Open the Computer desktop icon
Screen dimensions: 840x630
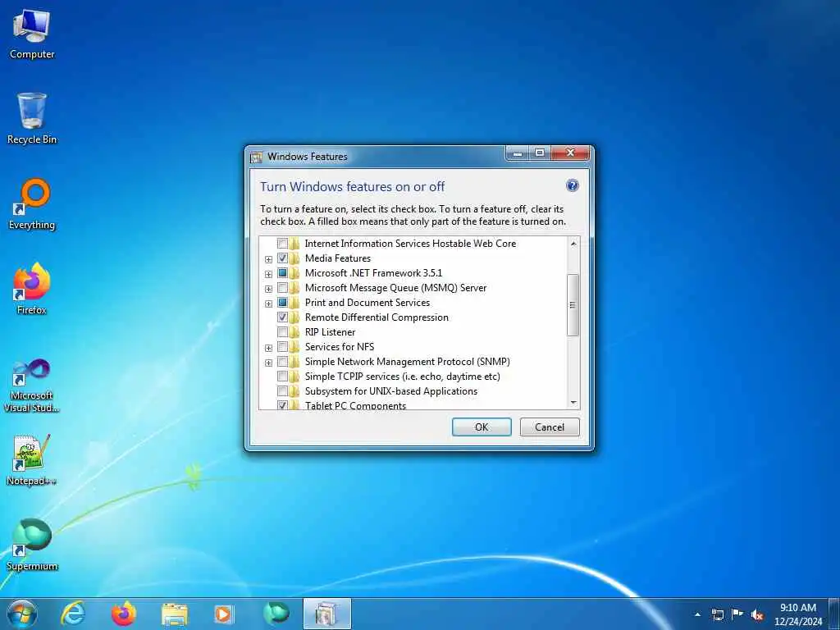(x=32, y=34)
